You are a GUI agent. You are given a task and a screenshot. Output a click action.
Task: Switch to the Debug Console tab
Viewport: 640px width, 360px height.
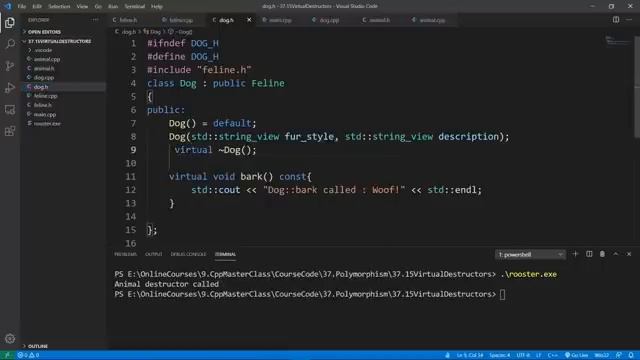188,254
